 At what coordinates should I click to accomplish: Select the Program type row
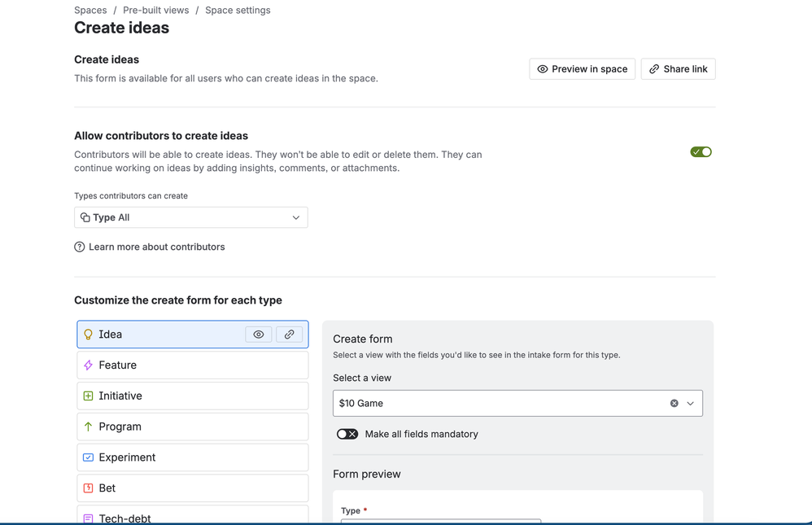tap(193, 427)
